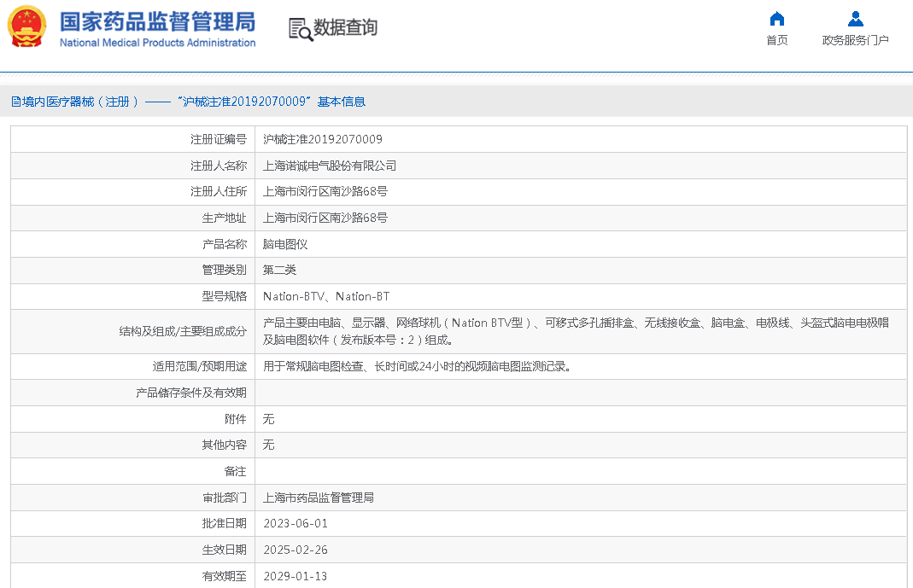The image size is (913, 588).
Task: Click the 基本信息 breadcrumb text
Action: [342, 102]
